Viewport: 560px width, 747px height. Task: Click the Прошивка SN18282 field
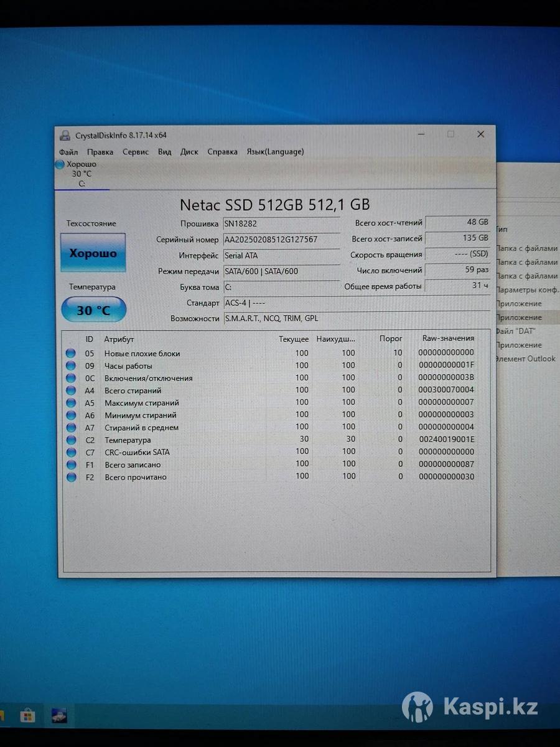(281, 223)
